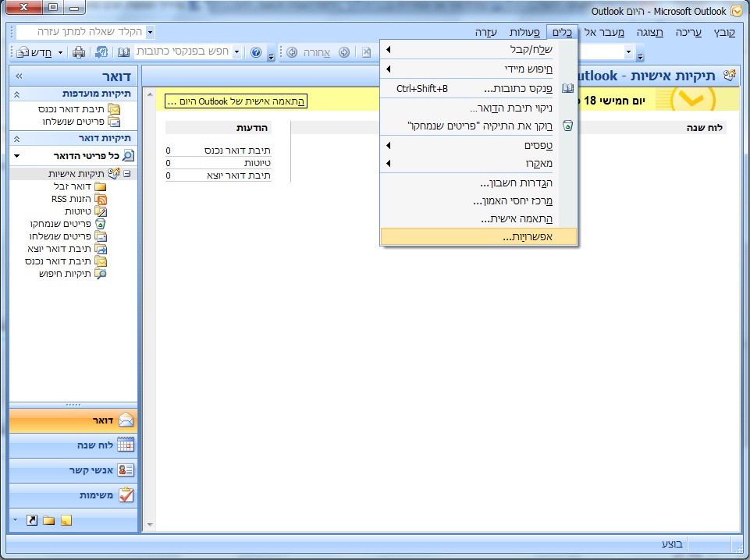Click the התאמה אישית של Outlook היום button
Viewport: 750px width, 560px height.
[236, 101]
